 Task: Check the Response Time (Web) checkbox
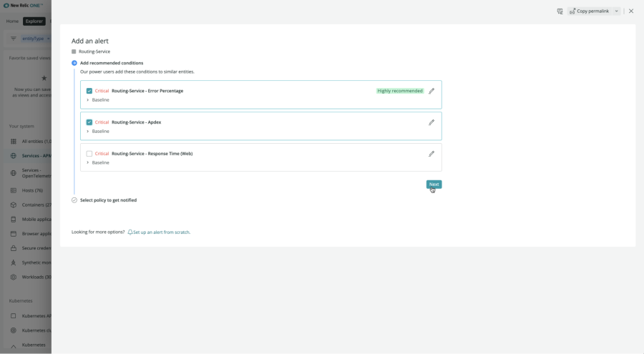(x=89, y=154)
